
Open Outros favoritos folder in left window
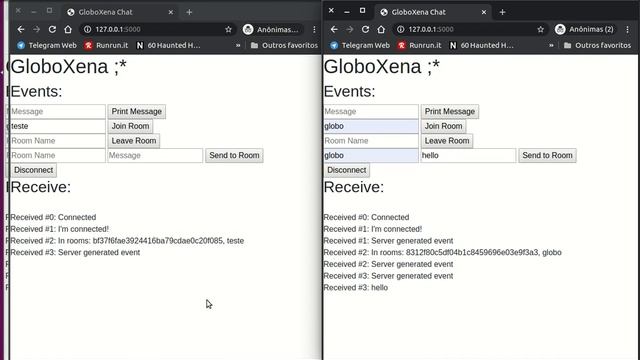284,45
